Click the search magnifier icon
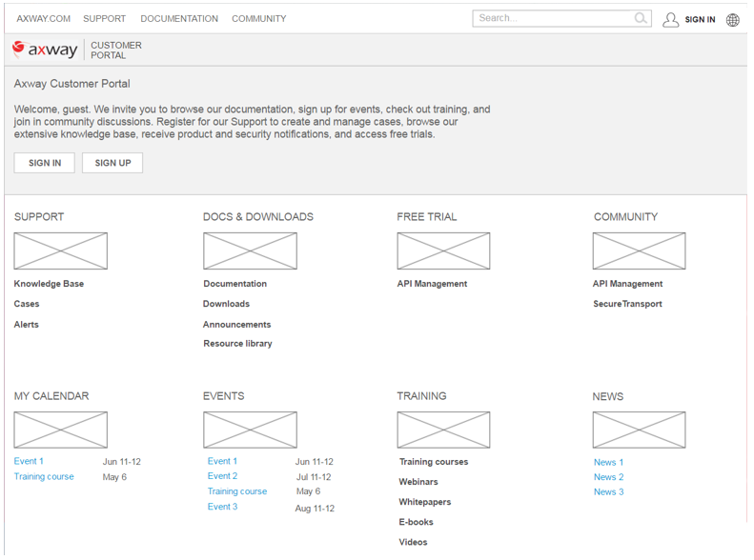Screen dimensions: 754x560 [x=641, y=18]
